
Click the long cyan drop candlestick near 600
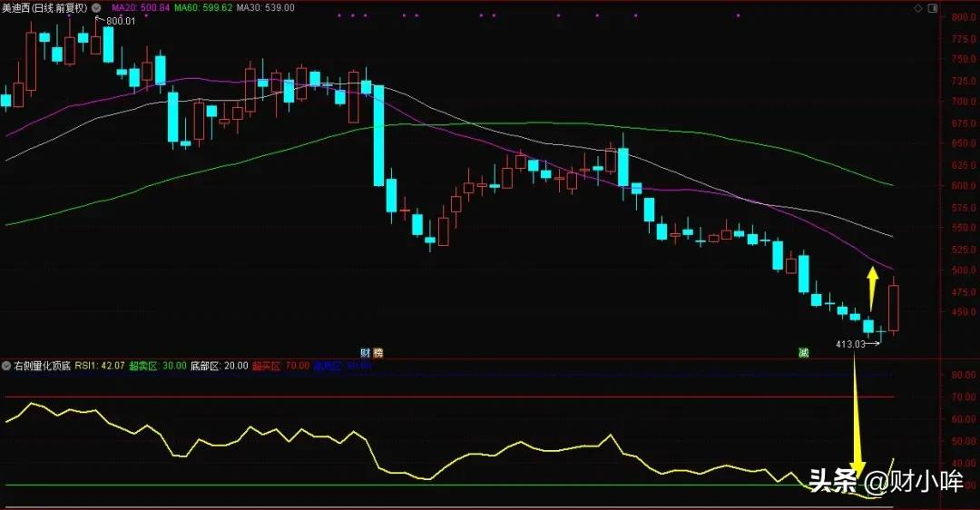[378, 135]
